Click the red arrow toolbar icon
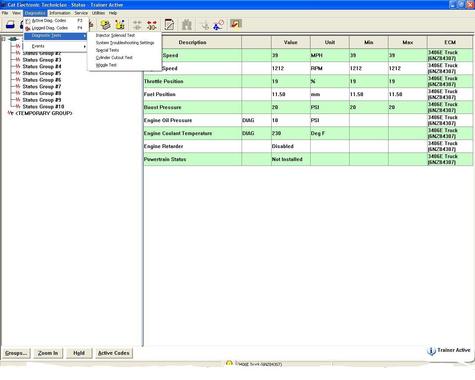The width and height of the screenshot is (475, 380). (235, 24)
